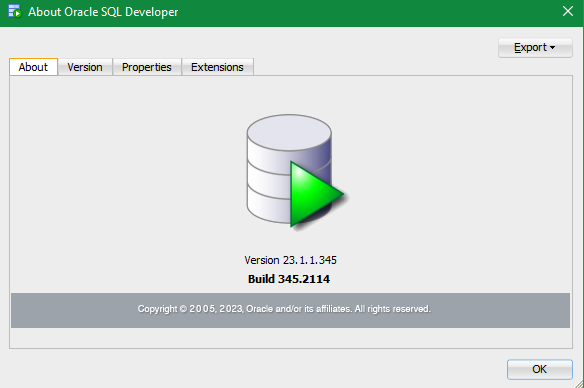Viewport: 584px width, 388px height.
Task: Close the About dialog with X
Action: pos(568,11)
